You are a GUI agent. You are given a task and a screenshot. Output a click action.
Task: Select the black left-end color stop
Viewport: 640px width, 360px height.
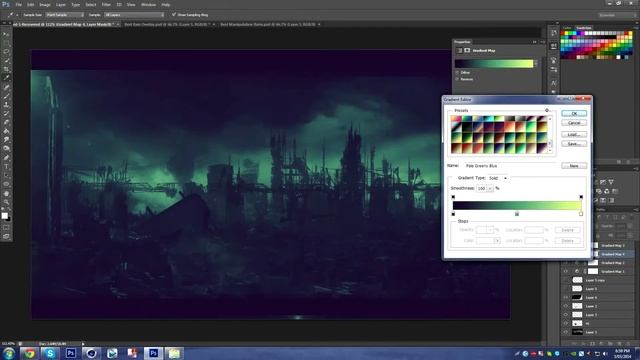[x=453, y=214]
